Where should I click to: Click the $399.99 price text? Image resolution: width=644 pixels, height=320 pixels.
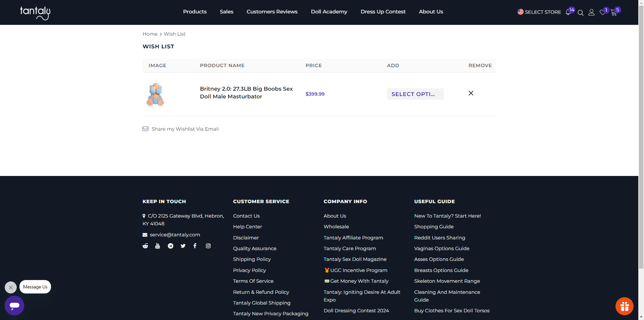315,94
